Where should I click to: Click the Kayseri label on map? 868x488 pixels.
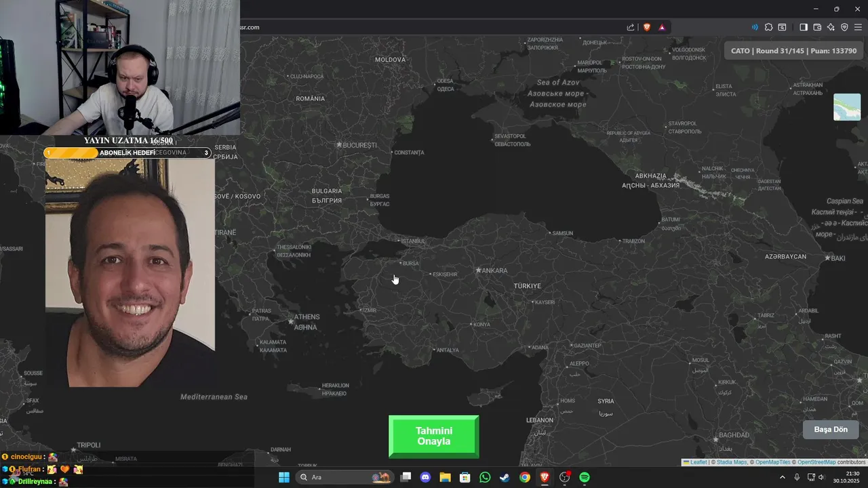click(x=545, y=302)
